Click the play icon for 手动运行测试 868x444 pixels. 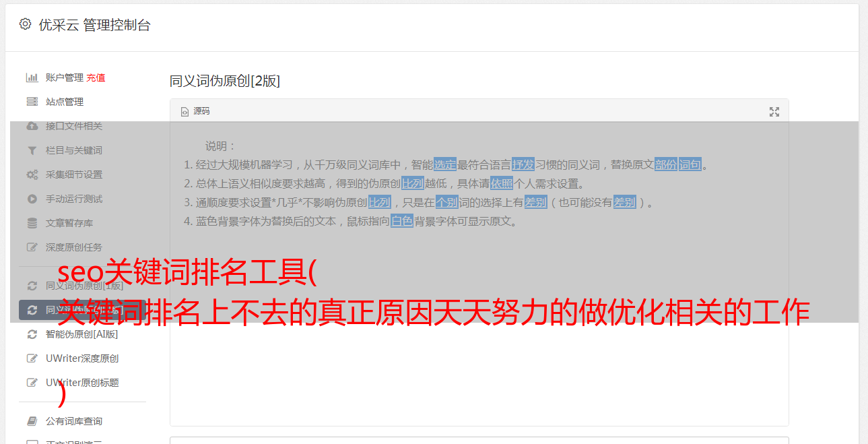(32, 199)
